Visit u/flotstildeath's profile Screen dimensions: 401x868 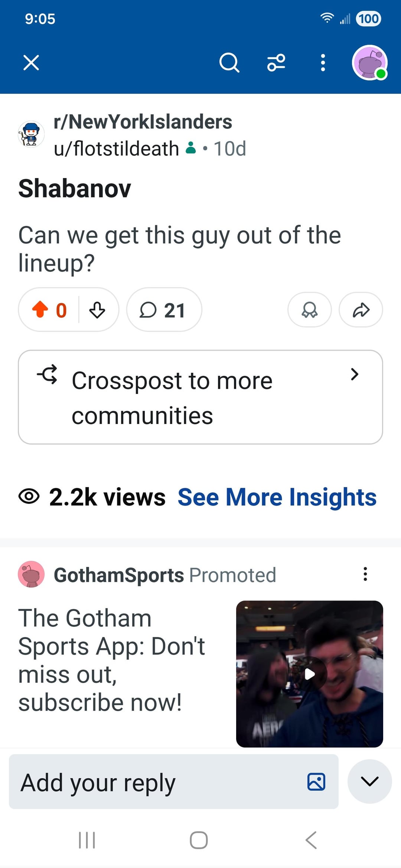coord(117,149)
